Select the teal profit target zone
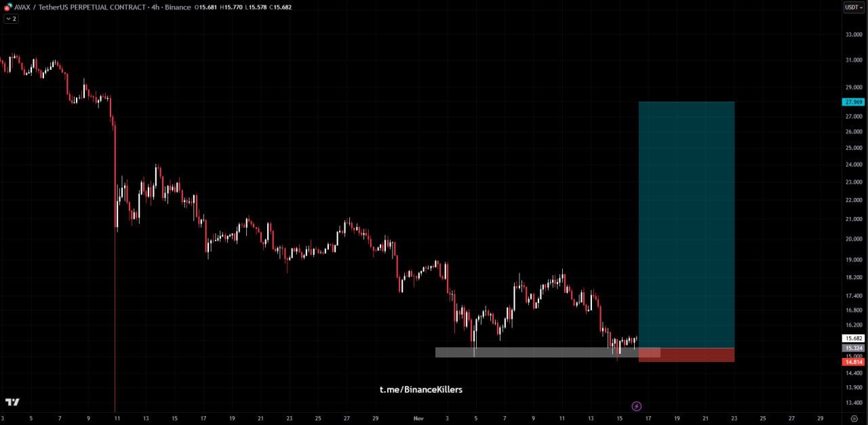 [686, 224]
